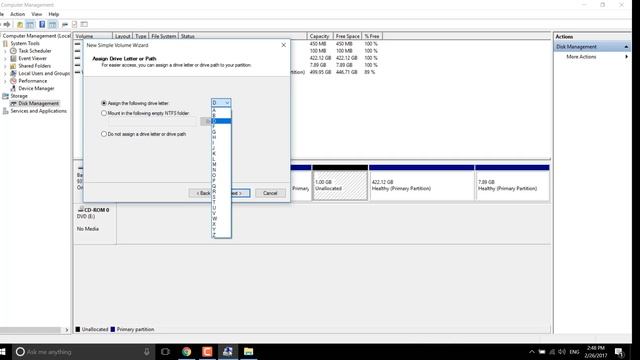The height and width of the screenshot is (360, 640).
Task: Choose highlighted letter D in drive list
Action: (x=221, y=121)
